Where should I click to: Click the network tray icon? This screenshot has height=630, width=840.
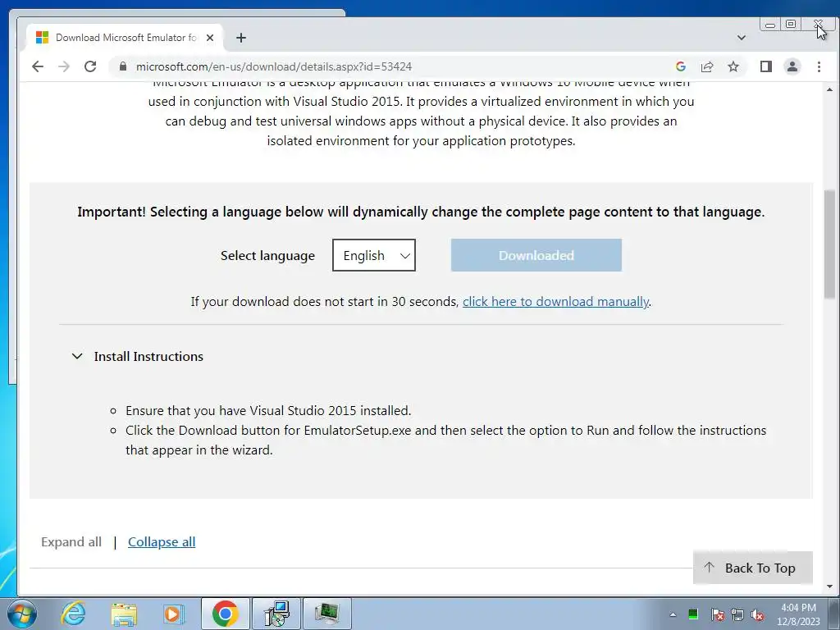tap(737, 614)
